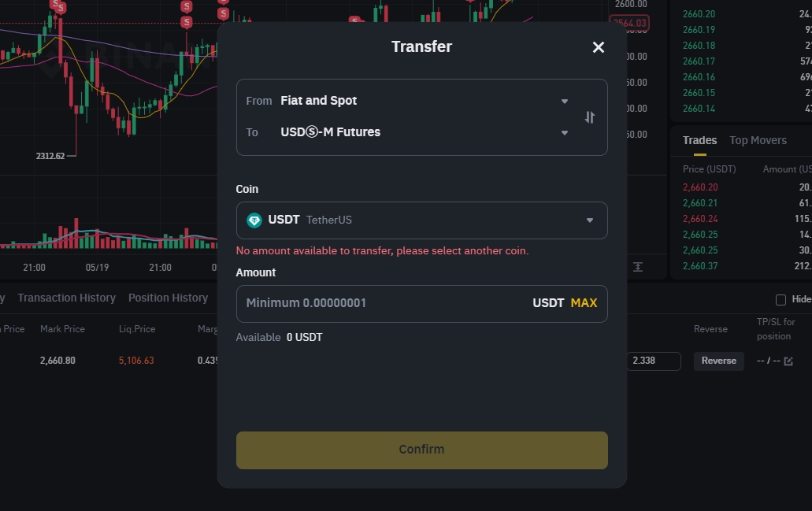Click the USDT Tether coin icon
The image size is (812, 511).
pyautogui.click(x=254, y=220)
